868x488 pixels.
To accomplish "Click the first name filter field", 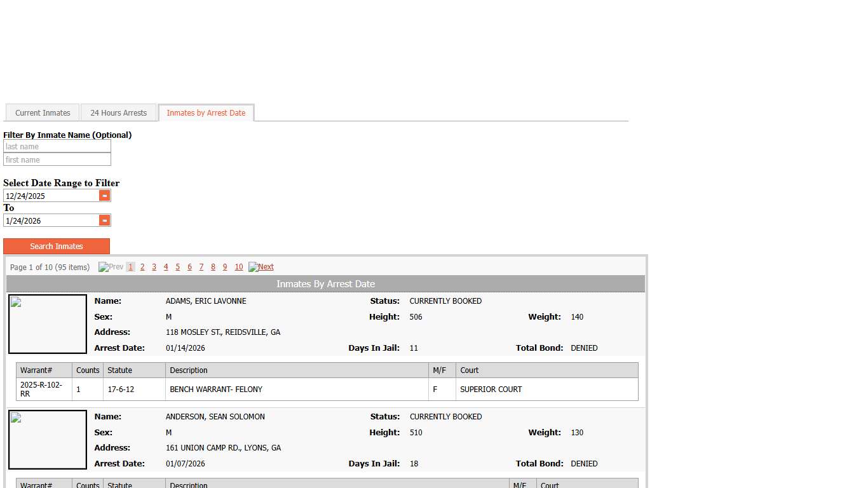I will pyautogui.click(x=57, y=159).
